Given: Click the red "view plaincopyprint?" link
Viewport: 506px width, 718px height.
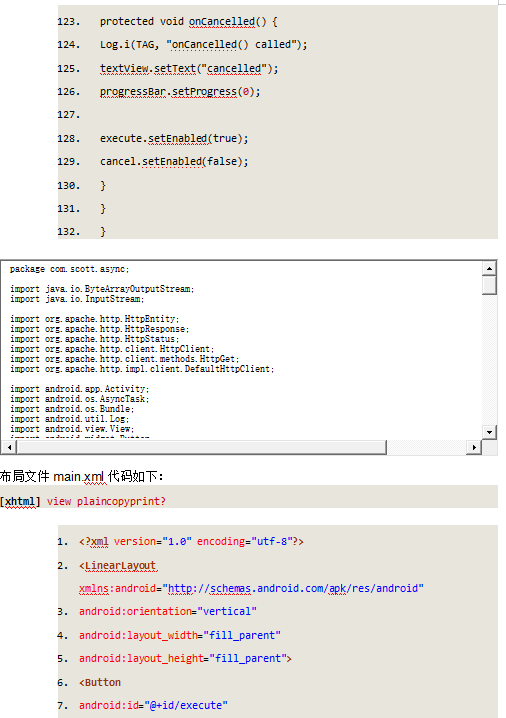Looking at the screenshot, I should coord(106,501).
